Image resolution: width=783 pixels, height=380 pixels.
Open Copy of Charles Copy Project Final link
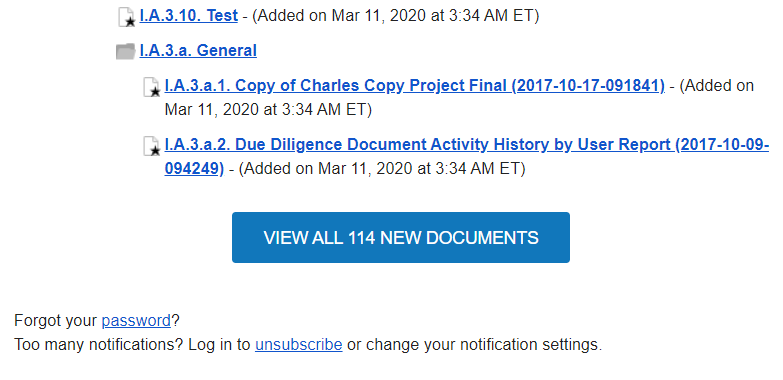414,86
